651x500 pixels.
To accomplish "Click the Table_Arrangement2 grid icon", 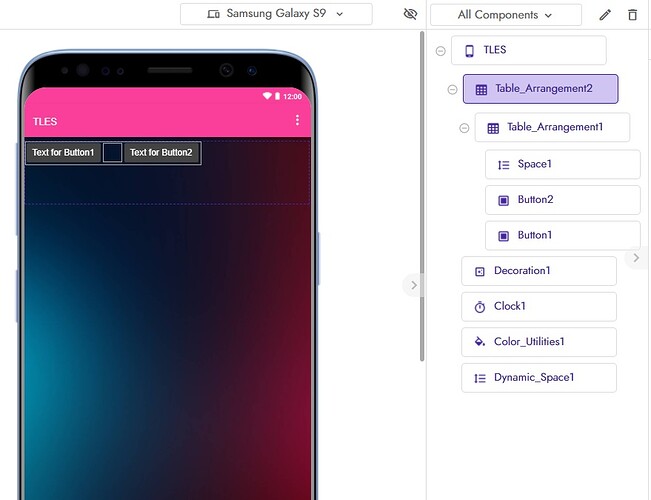I will [x=481, y=90].
